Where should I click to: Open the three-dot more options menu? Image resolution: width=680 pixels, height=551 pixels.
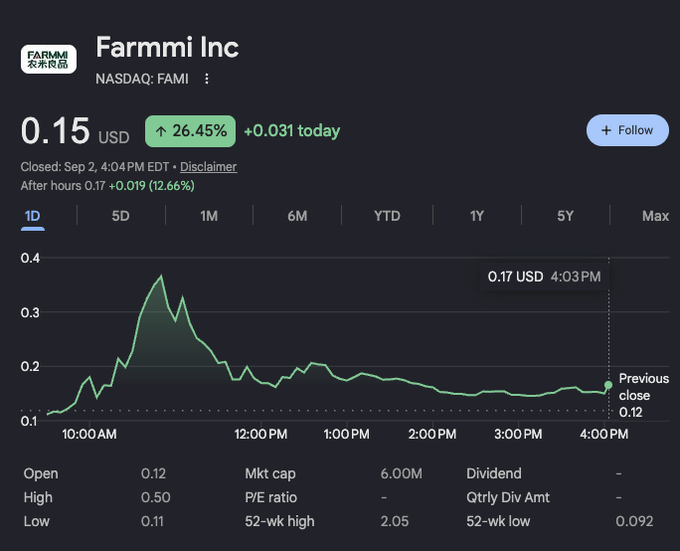pos(207,79)
